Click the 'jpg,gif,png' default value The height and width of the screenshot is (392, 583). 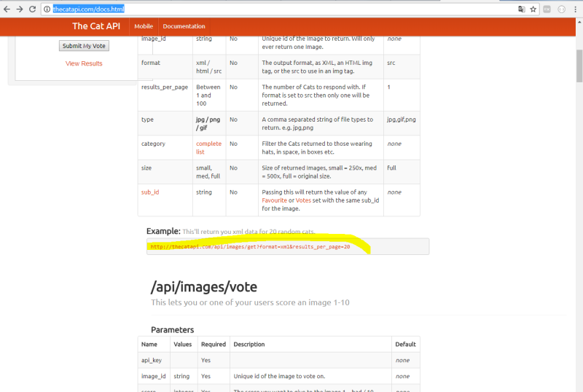402,119
